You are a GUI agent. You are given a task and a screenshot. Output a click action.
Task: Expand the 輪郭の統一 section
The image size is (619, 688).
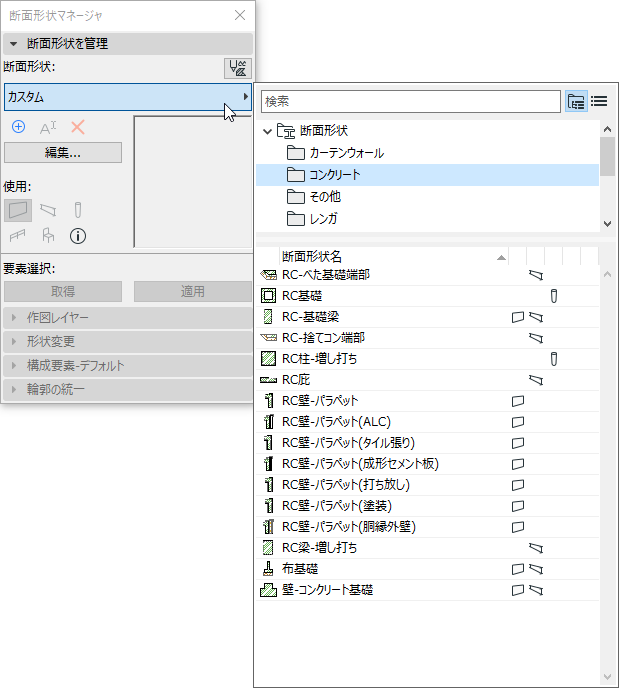(x=128, y=389)
